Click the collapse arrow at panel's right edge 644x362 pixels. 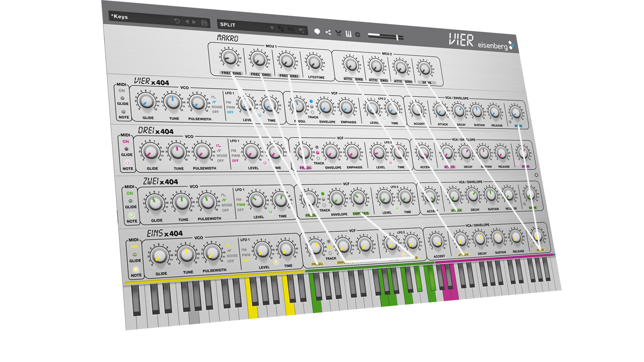coord(536,175)
